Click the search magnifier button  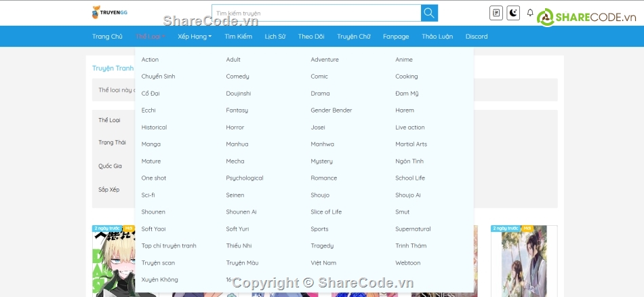[429, 13]
